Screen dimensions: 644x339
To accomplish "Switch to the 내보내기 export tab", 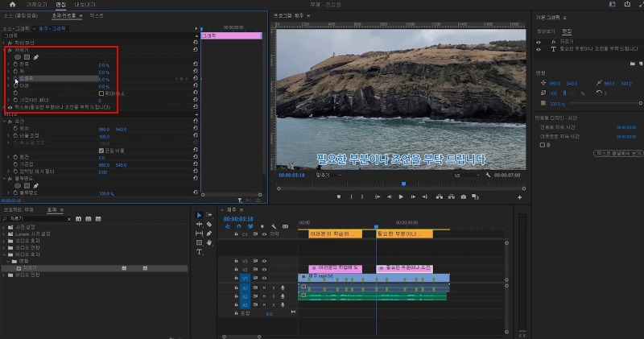I will tap(85, 5).
